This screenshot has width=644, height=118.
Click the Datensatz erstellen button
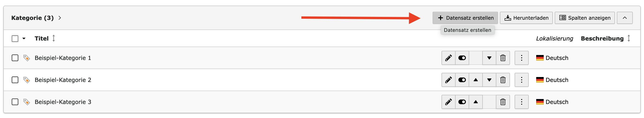coord(465,18)
